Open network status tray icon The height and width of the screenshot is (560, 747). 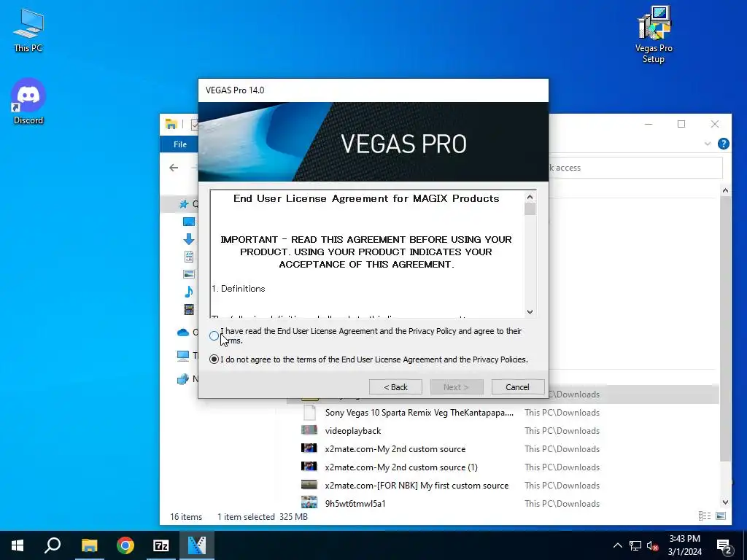coord(635,545)
